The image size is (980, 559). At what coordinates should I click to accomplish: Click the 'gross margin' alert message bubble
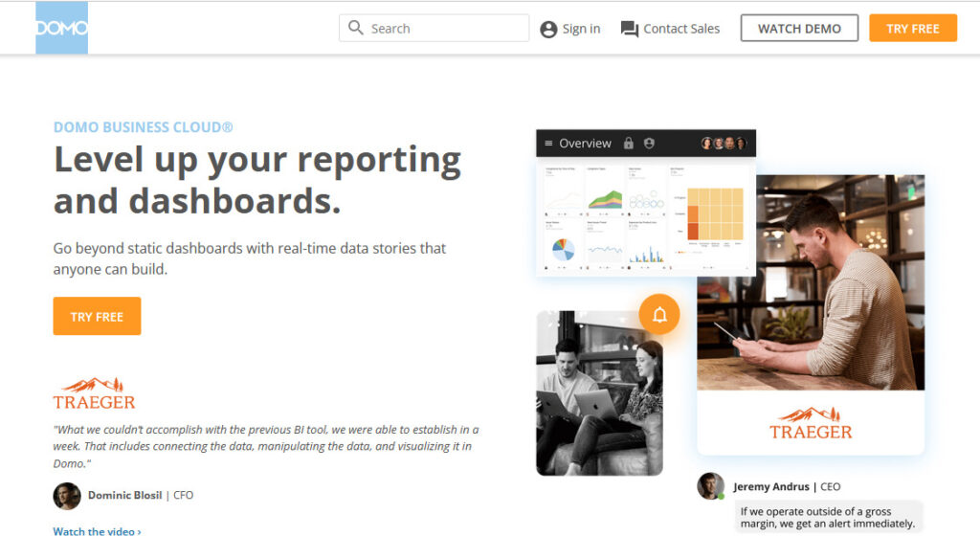click(828, 517)
